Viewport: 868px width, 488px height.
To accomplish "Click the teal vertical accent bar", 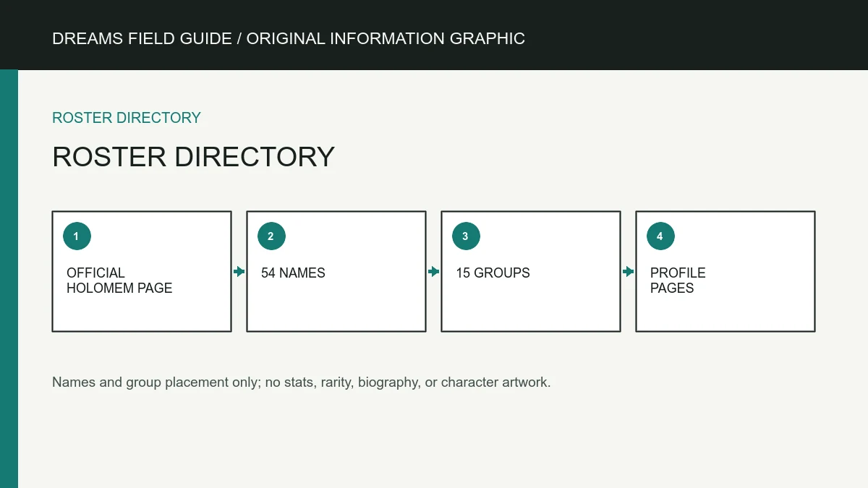I will pos(9,279).
